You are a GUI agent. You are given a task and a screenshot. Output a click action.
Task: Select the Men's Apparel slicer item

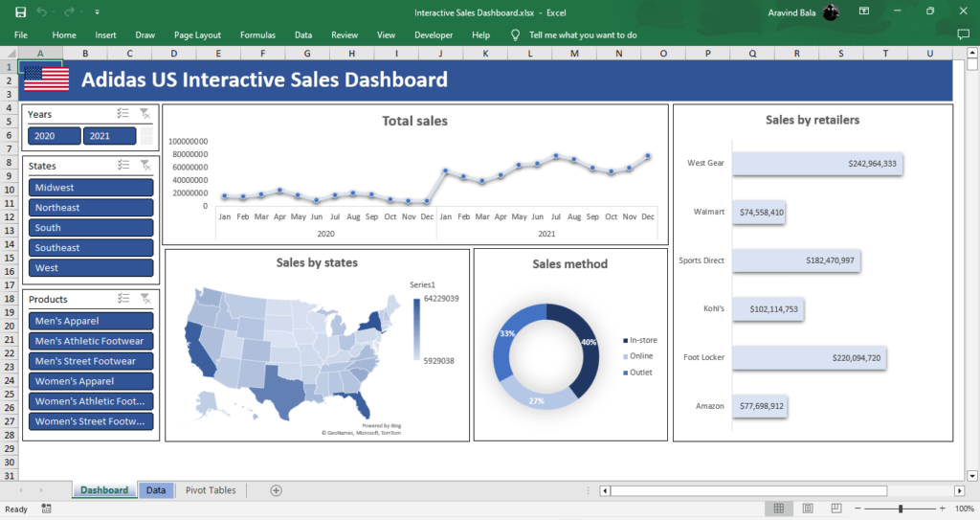pos(91,321)
